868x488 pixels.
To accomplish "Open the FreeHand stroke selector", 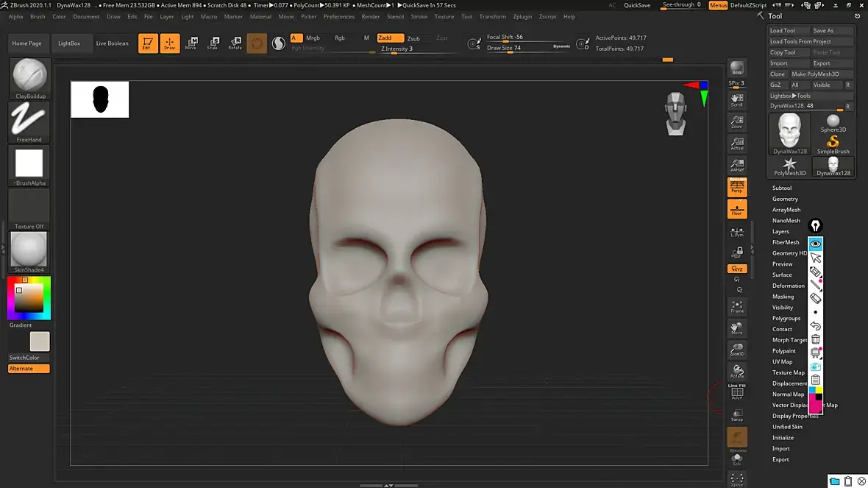I will 29,121.
